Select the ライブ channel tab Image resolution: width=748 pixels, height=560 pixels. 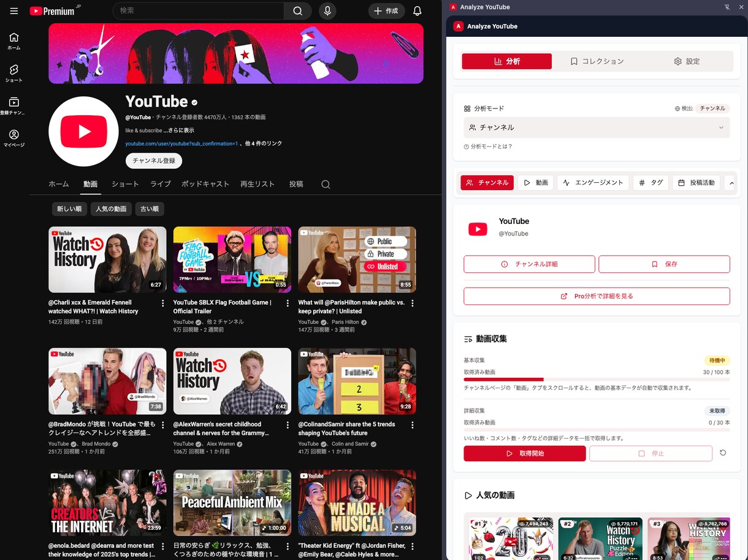[161, 184]
